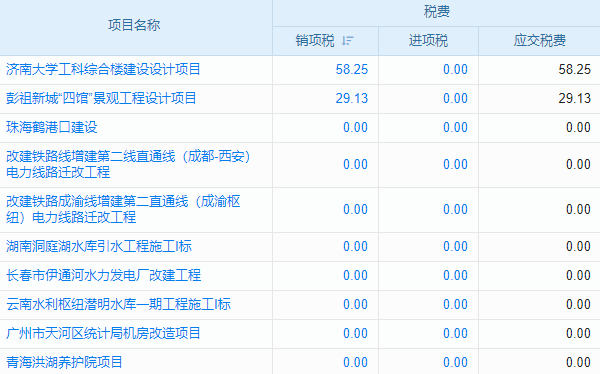The height and width of the screenshot is (374, 600).
Task: Click 应交税费 0.00 in 广州市天河区 row
Action: tap(578, 334)
